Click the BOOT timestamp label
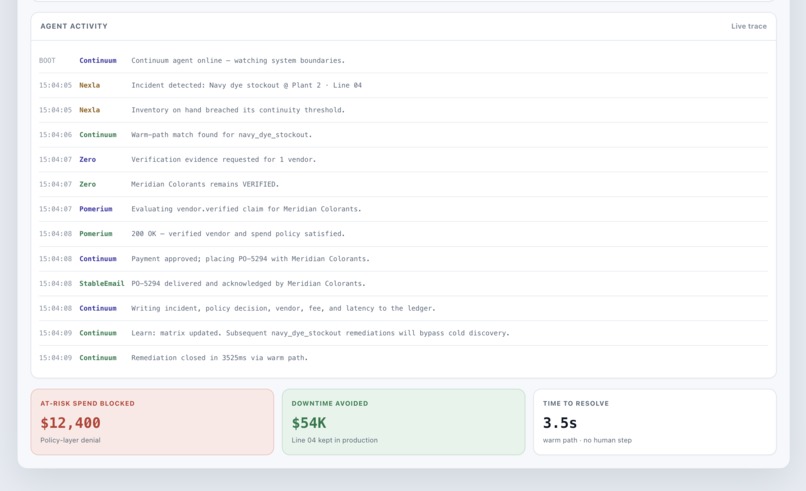Screen dimensions: 806x491 coord(47,61)
